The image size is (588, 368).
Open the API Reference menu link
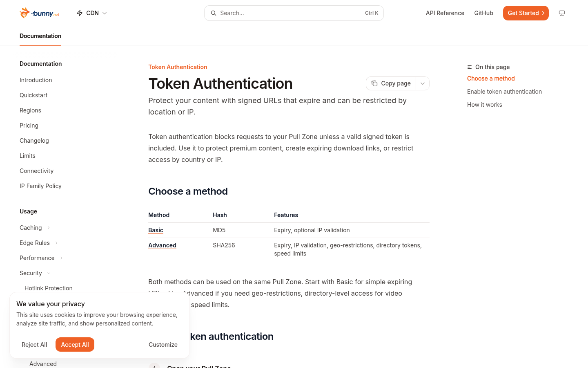(445, 13)
